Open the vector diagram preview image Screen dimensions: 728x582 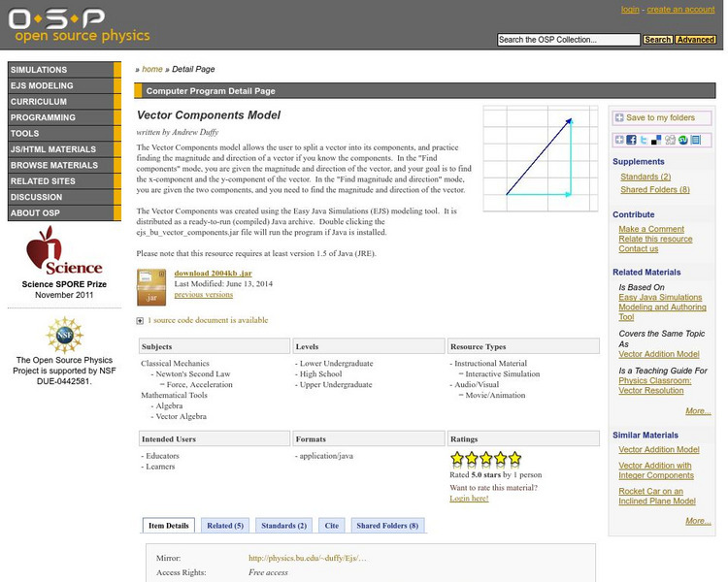pos(541,159)
